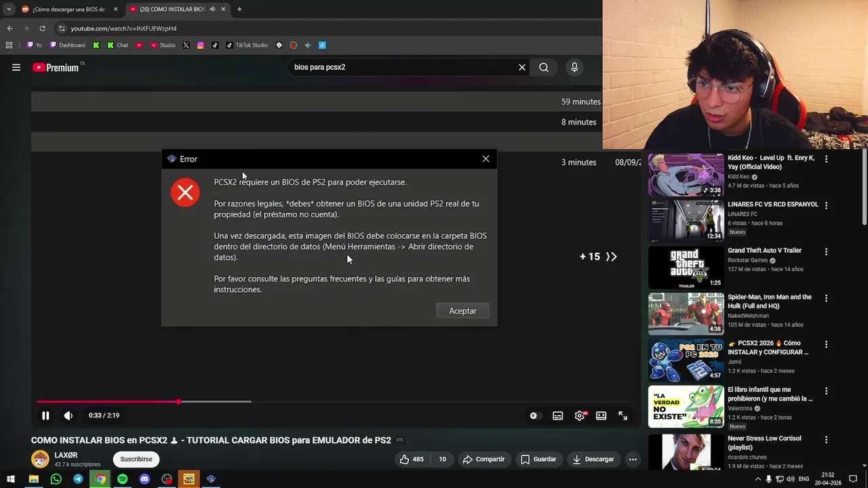Mute the video volume
The image size is (868, 488).
tap(68, 415)
